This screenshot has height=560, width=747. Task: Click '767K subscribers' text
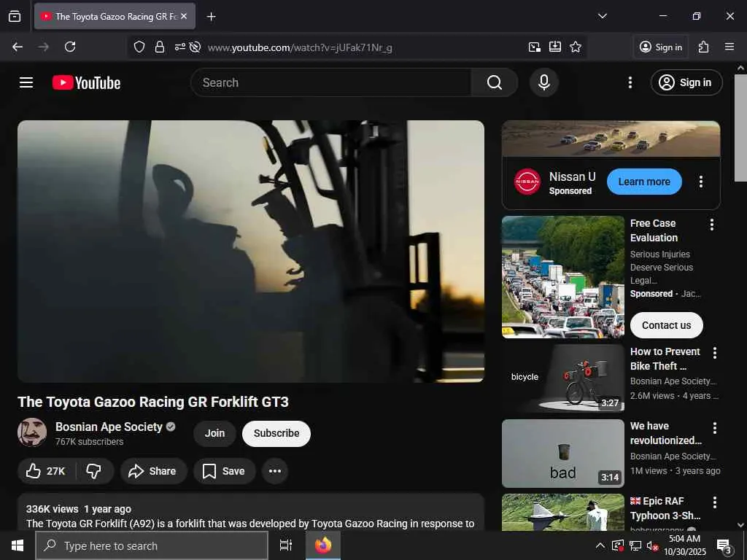pos(89,442)
